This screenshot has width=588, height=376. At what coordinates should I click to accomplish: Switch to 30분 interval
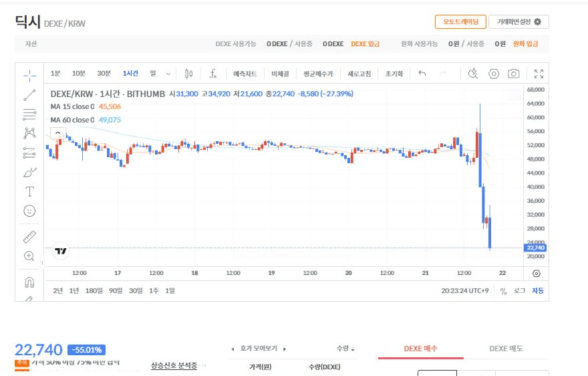(x=104, y=73)
